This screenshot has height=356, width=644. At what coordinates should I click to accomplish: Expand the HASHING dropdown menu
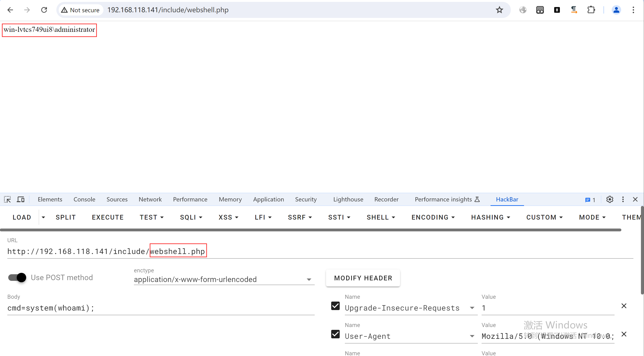point(491,217)
